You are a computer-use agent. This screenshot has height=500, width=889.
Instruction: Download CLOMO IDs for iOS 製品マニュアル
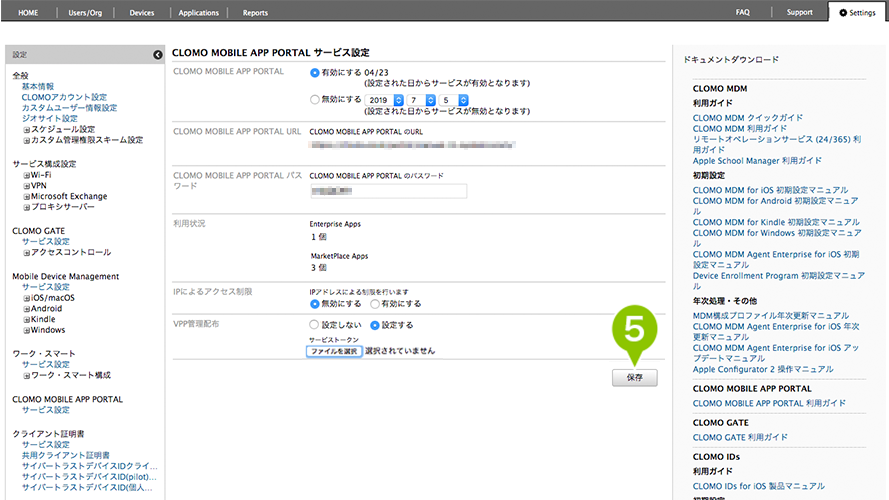[x=759, y=486]
